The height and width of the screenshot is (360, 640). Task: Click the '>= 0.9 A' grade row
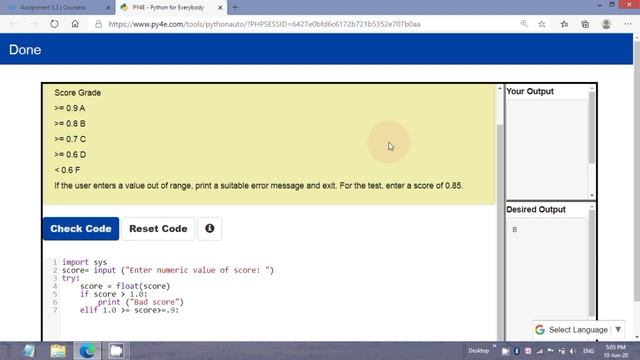69,108
